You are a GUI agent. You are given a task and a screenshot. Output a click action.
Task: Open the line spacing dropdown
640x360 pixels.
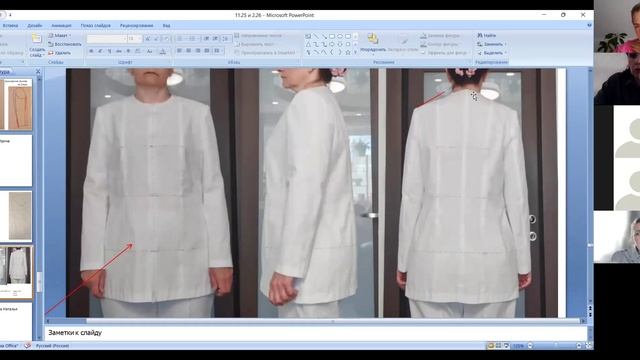click(226, 39)
